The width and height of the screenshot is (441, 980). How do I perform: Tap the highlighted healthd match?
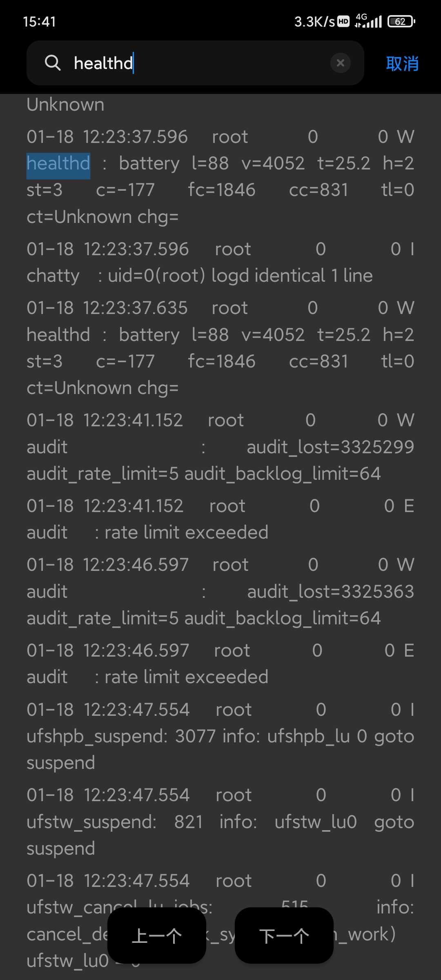58,163
